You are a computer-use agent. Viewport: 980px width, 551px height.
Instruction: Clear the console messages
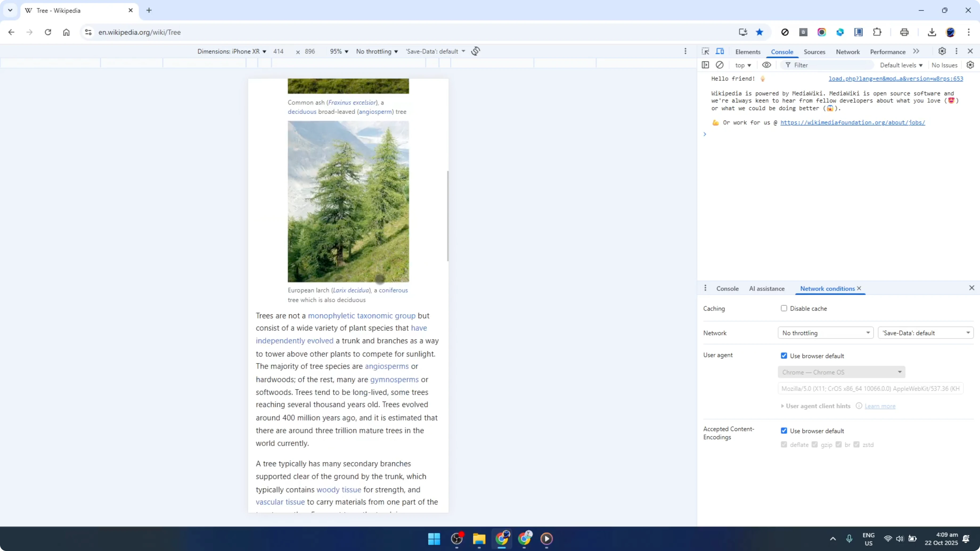[x=720, y=65]
